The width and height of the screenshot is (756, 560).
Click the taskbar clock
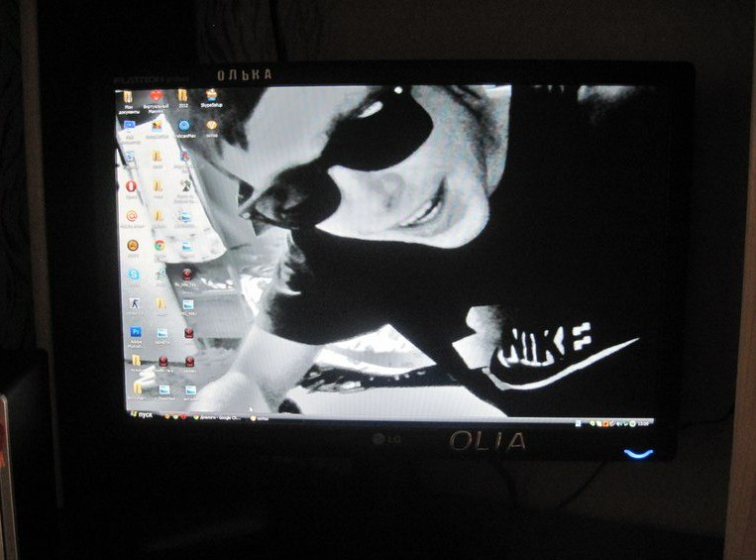643,423
